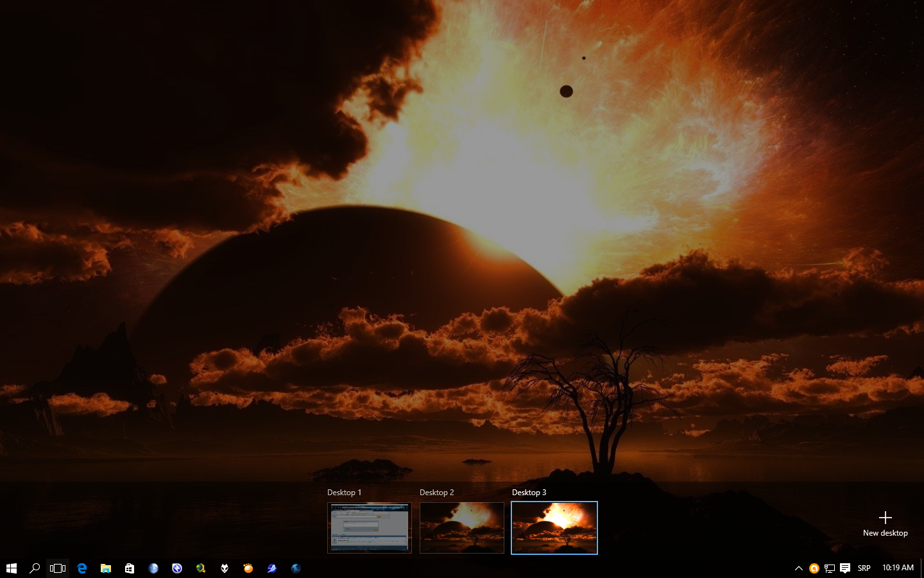This screenshot has width=924, height=578.
Task: Launch the blue swoosh bird taskbar icon
Action: click(x=272, y=568)
